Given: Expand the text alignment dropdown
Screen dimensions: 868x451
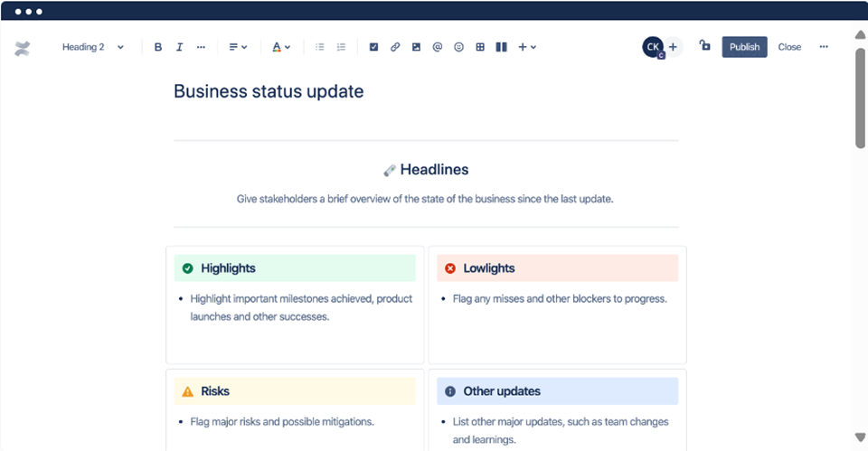Looking at the screenshot, I should coord(238,47).
